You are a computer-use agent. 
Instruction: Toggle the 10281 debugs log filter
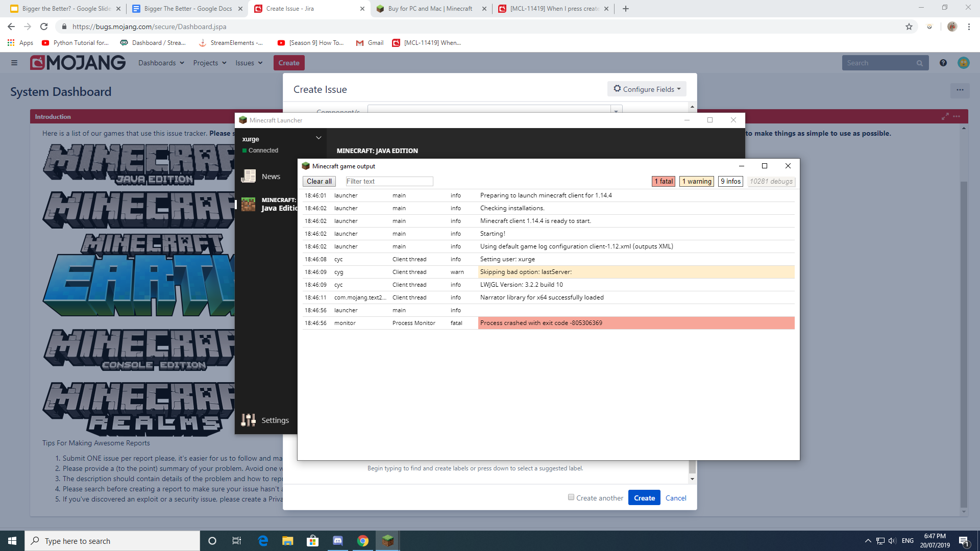point(771,181)
